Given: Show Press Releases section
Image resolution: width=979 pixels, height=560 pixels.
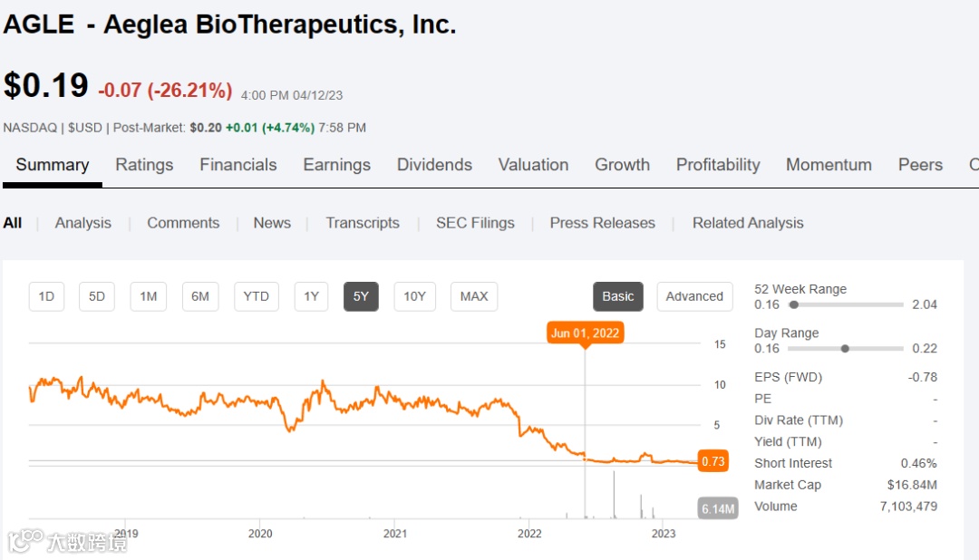Looking at the screenshot, I should coord(602,223).
